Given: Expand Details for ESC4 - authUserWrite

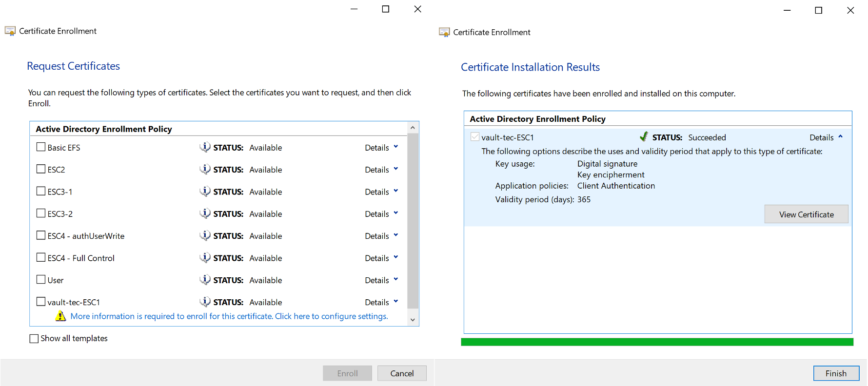Looking at the screenshot, I should [x=382, y=236].
